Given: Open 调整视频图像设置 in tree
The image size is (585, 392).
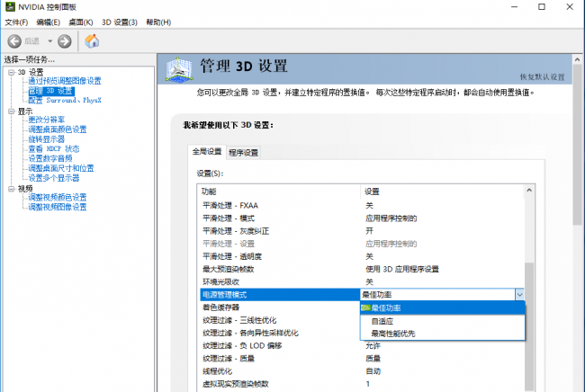Looking at the screenshot, I should (x=57, y=207).
